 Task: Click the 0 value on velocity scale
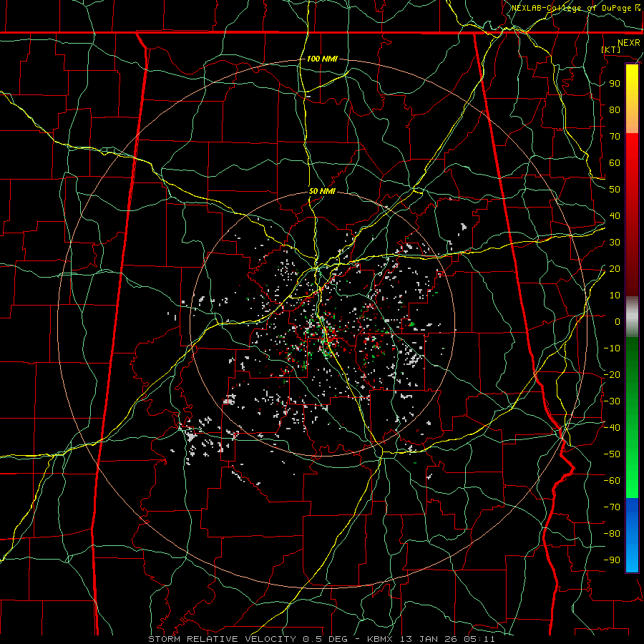[618, 321]
